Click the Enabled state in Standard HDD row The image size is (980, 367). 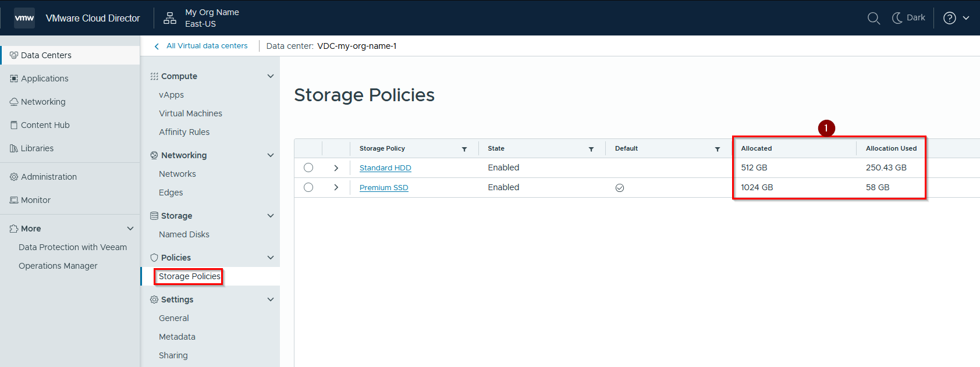[503, 168]
